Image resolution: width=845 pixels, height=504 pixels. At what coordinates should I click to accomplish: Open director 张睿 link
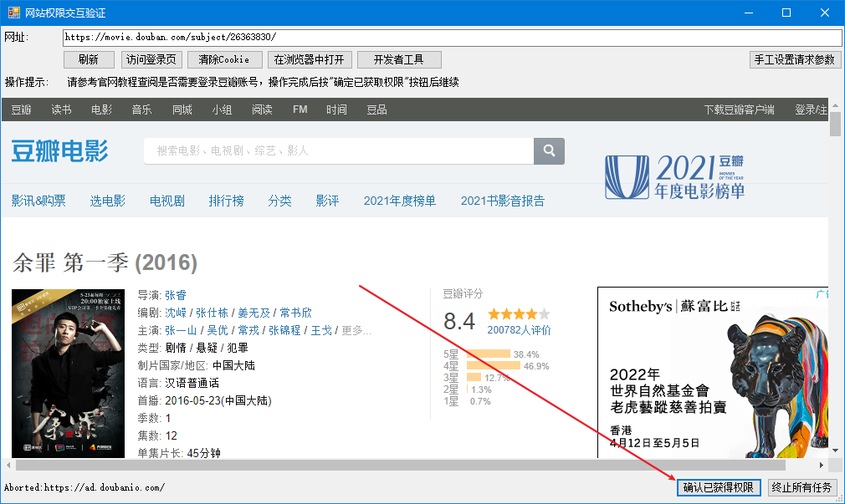[x=176, y=295]
